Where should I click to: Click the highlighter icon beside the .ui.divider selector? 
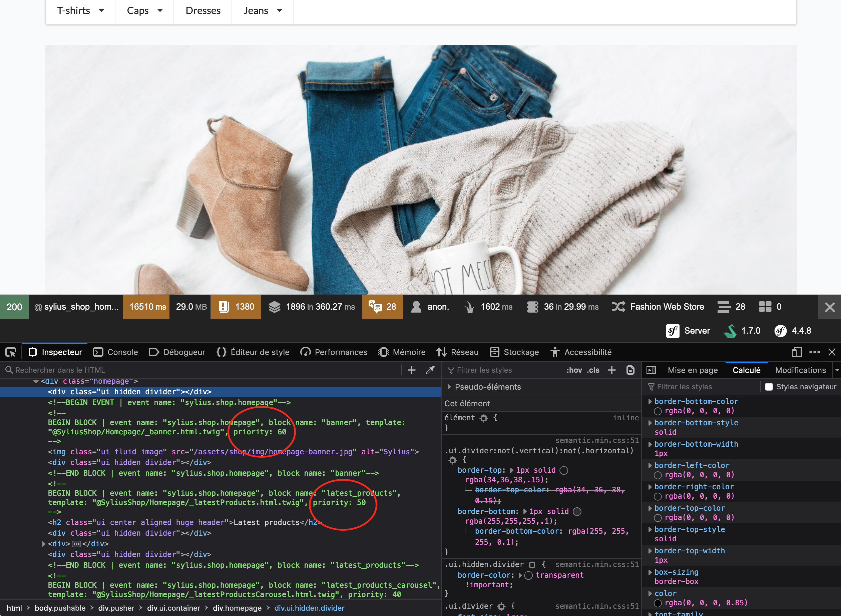click(x=502, y=606)
